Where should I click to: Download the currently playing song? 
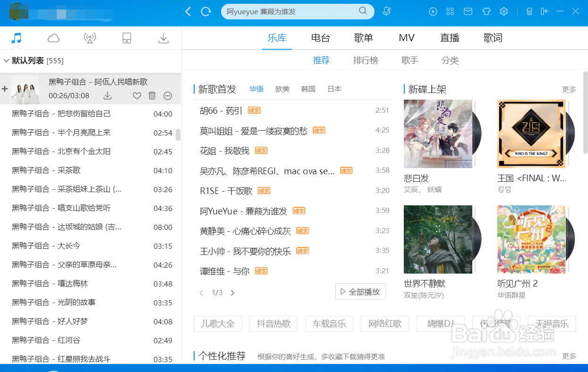click(x=108, y=96)
